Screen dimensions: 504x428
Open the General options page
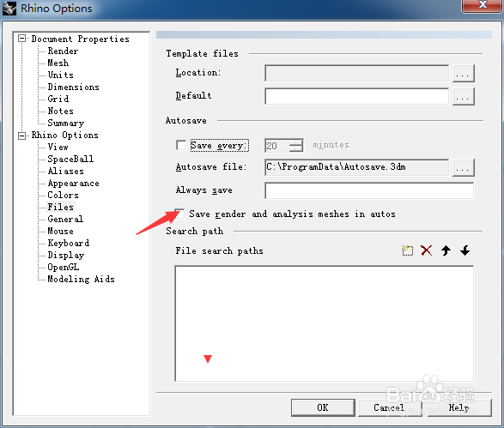[x=65, y=219]
